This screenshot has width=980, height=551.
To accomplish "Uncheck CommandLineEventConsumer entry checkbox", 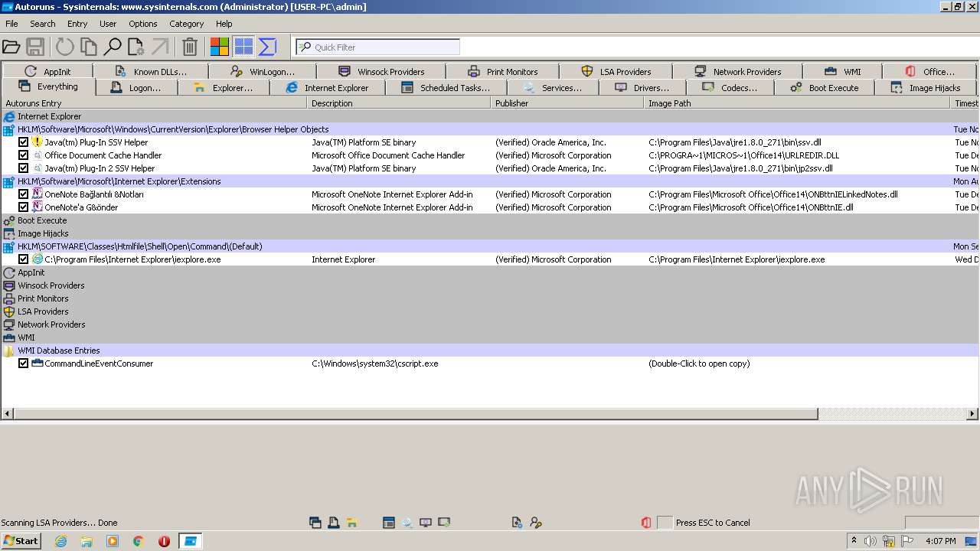I will (x=23, y=364).
